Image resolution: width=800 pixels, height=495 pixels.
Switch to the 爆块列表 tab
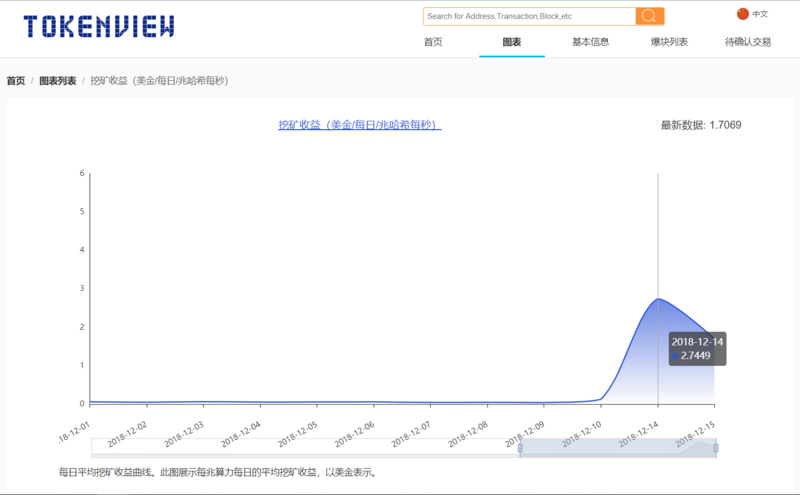[x=669, y=42]
